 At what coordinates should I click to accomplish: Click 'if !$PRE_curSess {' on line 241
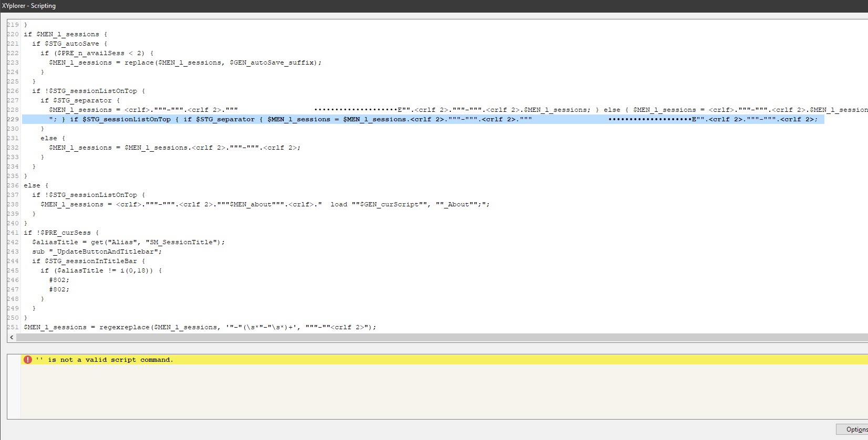[x=61, y=233]
